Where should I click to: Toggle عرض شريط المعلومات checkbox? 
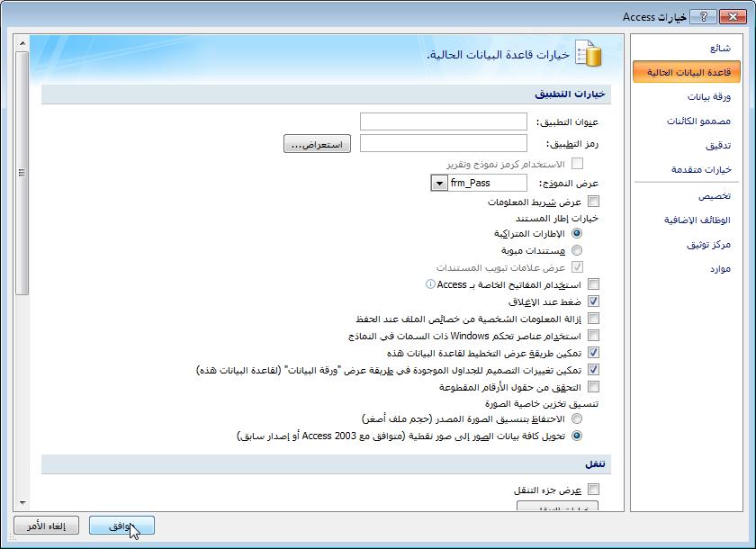tap(593, 202)
